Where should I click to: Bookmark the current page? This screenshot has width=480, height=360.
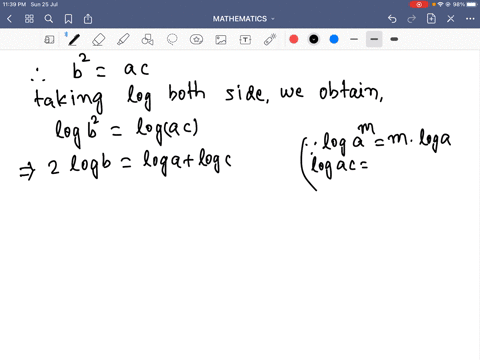coord(68,19)
